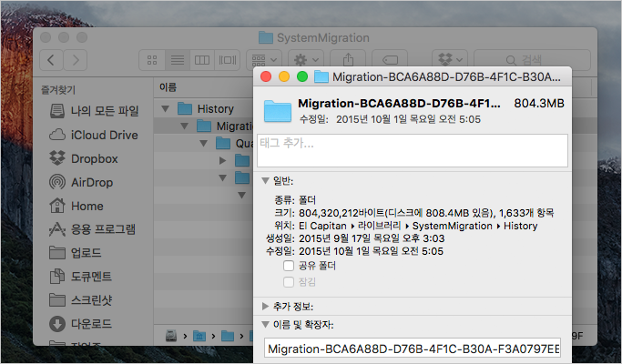Open the action gear menu
Viewport: 622px width, 364px height.
(306, 60)
